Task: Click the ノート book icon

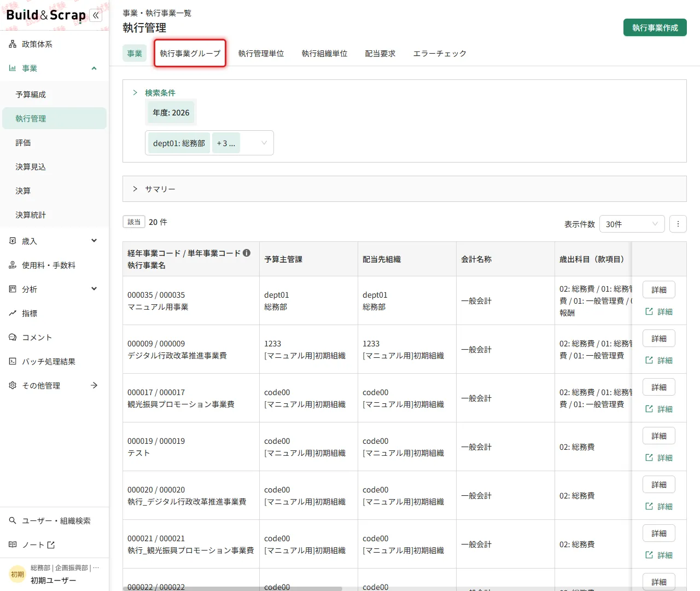Action: [13, 544]
